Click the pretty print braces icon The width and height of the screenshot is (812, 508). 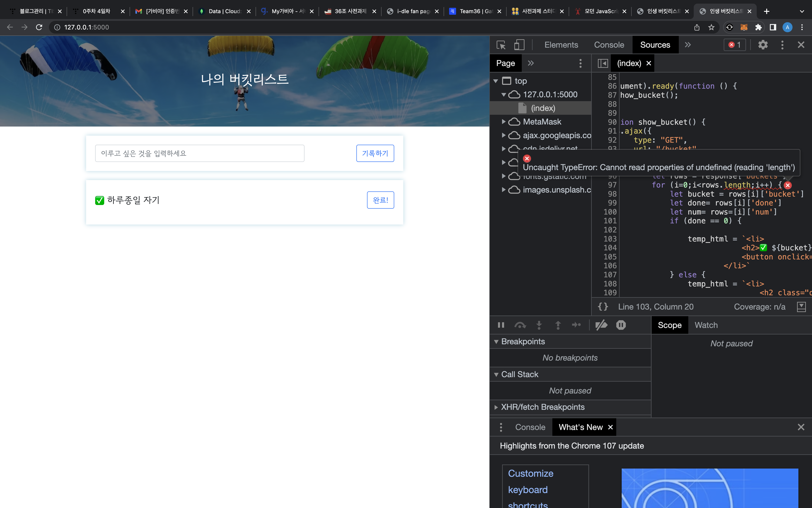pyautogui.click(x=603, y=307)
